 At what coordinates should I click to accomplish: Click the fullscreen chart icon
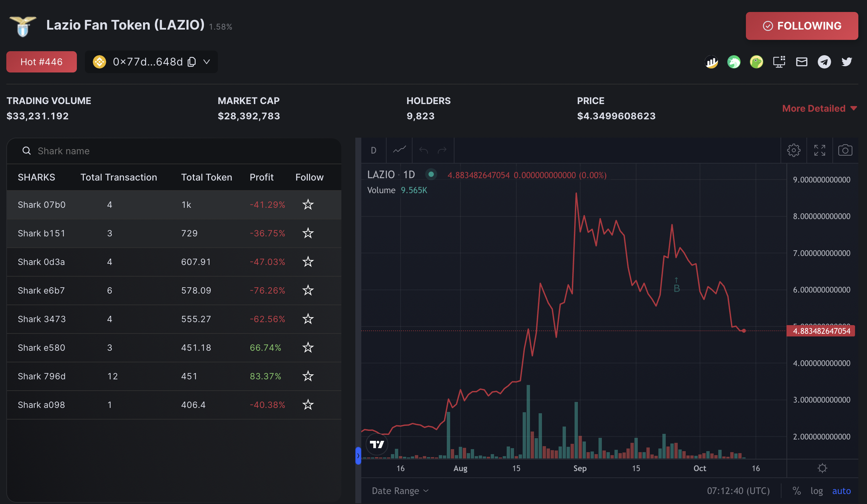click(x=819, y=150)
